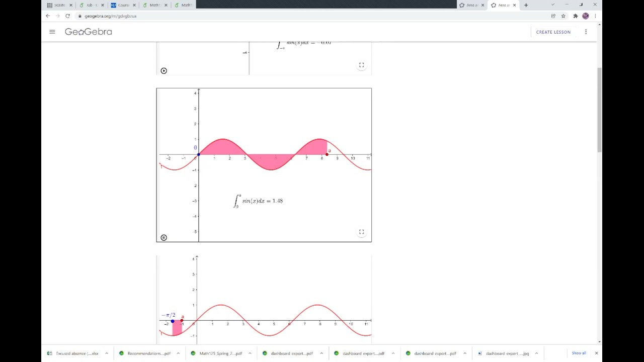Viewport: 644px width, 362px height.
Task: Select red point a on middle graph
Action: 327,154
